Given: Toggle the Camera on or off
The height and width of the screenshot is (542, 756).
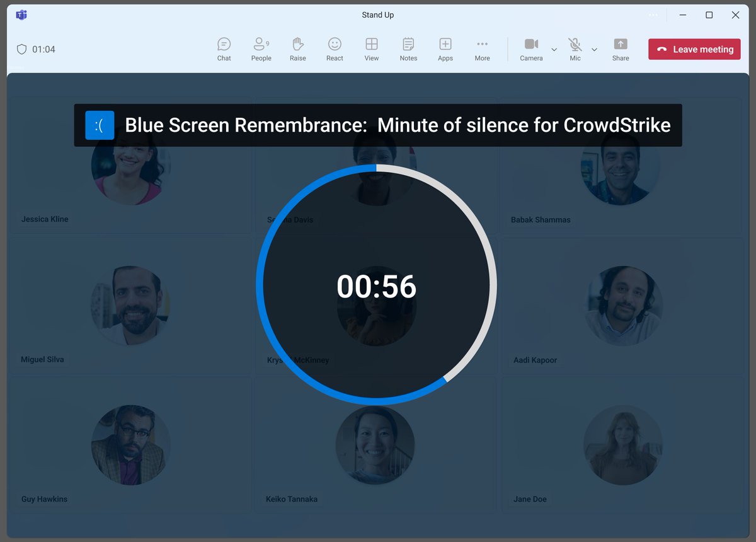Looking at the screenshot, I should click(x=531, y=49).
